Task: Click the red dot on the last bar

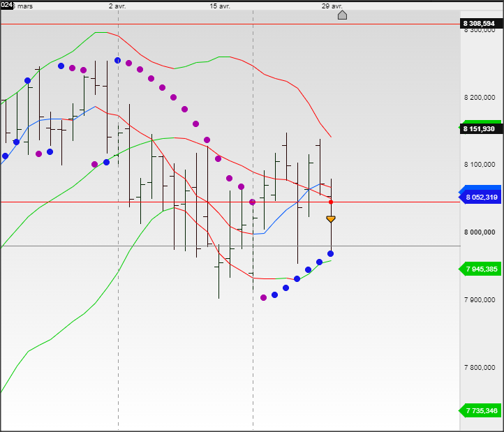Action: point(331,202)
